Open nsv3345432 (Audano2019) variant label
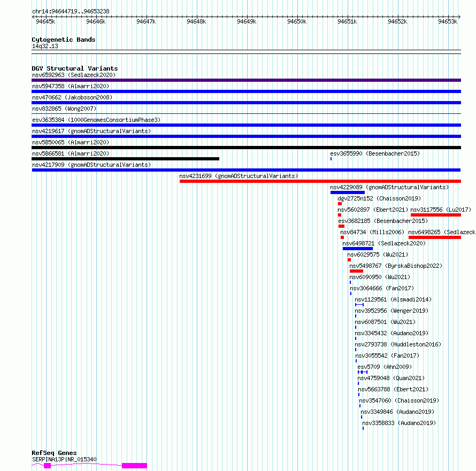Image resolution: width=476 pixels, height=471 pixels. click(391, 333)
